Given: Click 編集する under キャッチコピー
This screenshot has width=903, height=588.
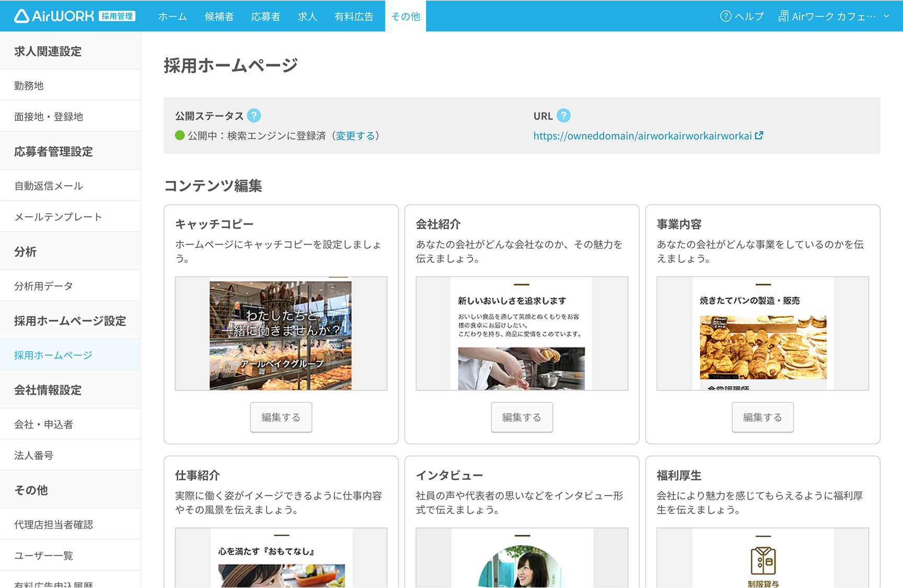Looking at the screenshot, I should (281, 417).
